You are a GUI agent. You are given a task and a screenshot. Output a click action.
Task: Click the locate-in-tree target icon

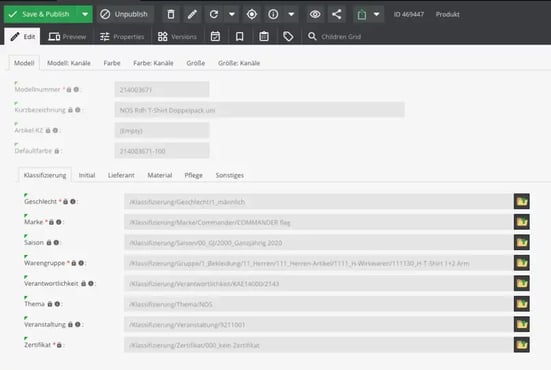tap(252, 14)
